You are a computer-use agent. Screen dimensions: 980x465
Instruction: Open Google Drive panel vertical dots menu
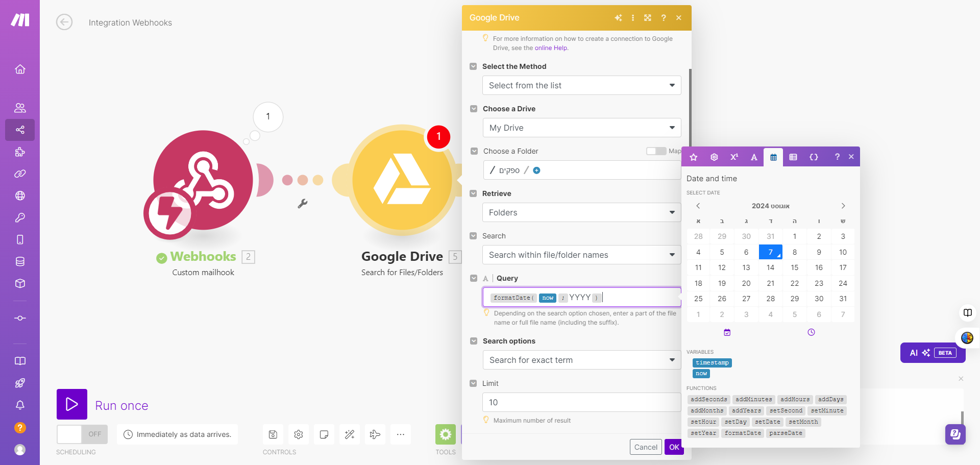633,18
